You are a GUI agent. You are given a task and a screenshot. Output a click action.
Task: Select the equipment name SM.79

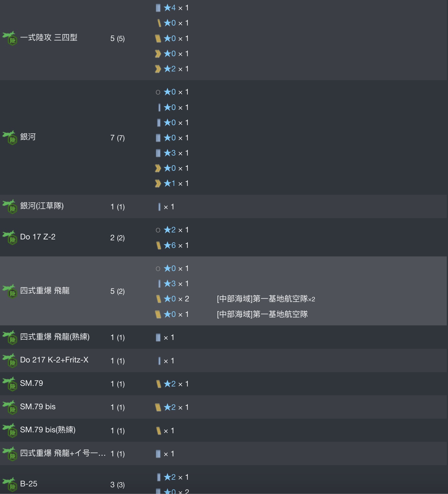tap(32, 383)
